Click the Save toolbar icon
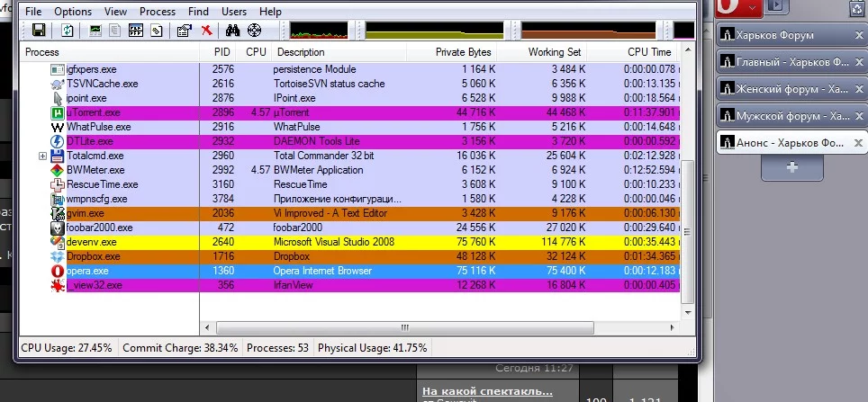The width and height of the screenshot is (868, 402). point(39,31)
